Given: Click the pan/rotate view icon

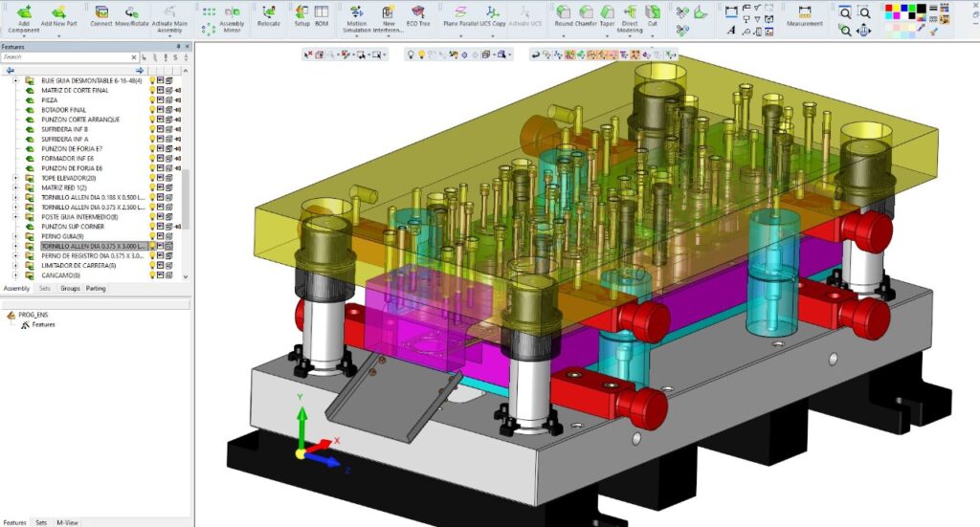Looking at the screenshot, I should click(x=864, y=30).
